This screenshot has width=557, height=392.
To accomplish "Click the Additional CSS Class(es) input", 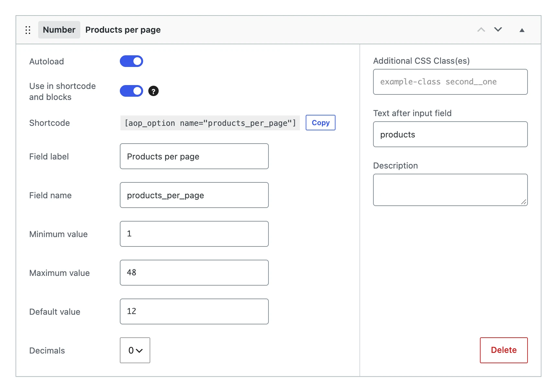I will 450,82.
